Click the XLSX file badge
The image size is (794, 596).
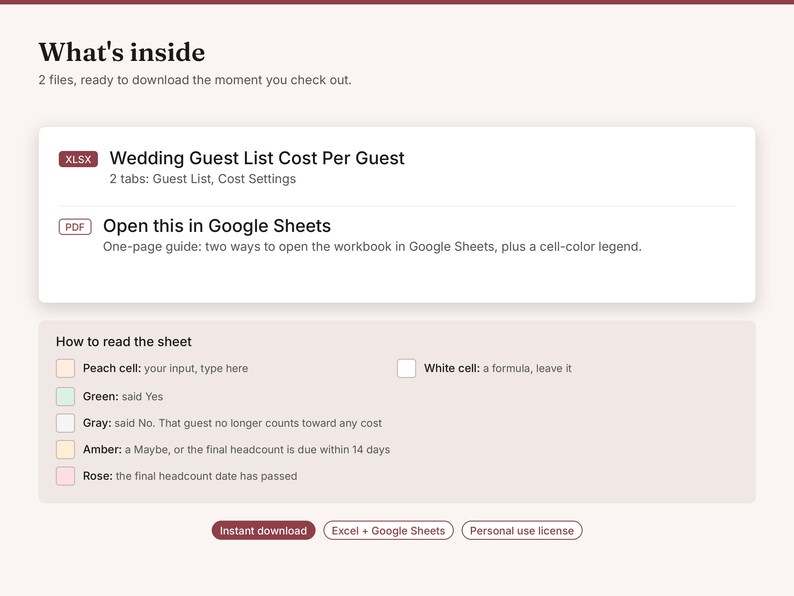tap(78, 159)
